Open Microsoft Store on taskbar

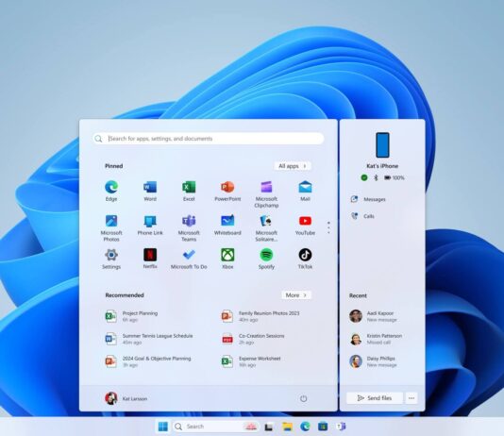323,427
